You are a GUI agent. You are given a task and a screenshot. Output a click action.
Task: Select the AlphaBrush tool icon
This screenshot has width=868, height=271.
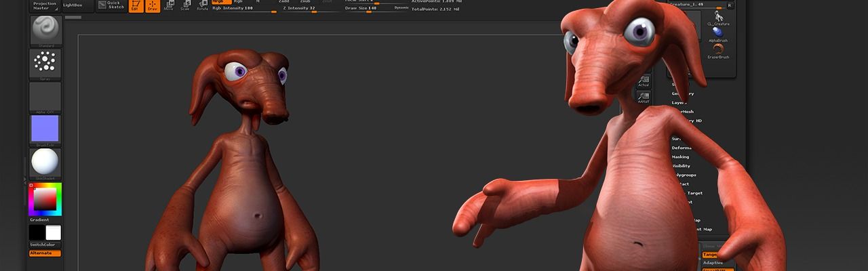[x=717, y=35]
